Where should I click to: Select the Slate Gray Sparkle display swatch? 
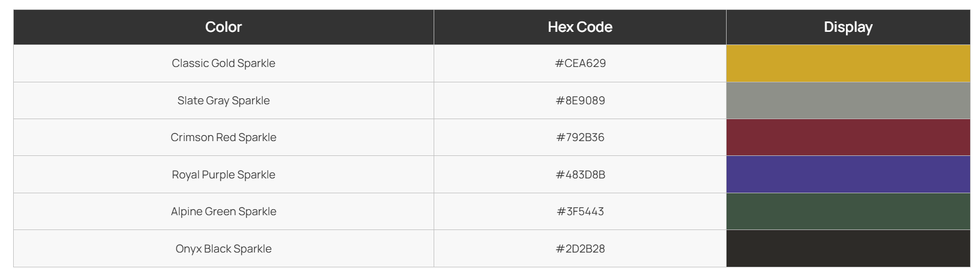[848, 100]
